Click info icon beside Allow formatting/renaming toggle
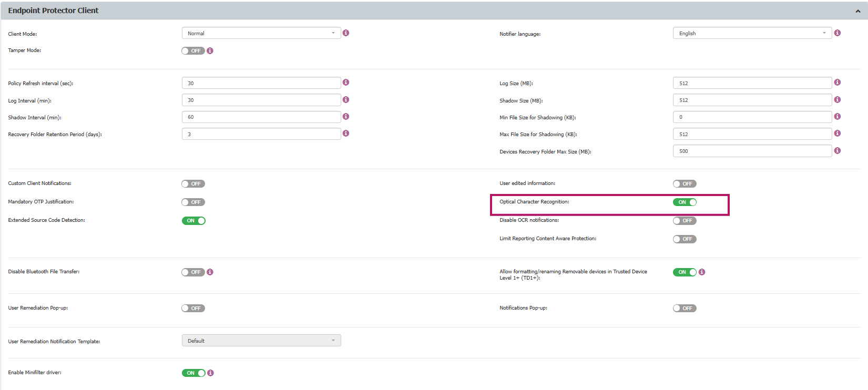The height and width of the screenshot is (390, 868). (702, 272)
